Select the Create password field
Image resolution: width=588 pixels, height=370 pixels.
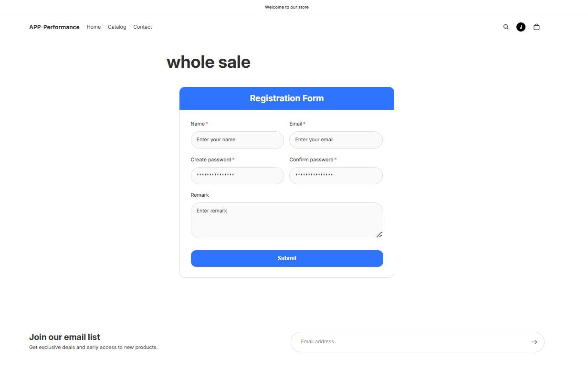click(237, 175)
